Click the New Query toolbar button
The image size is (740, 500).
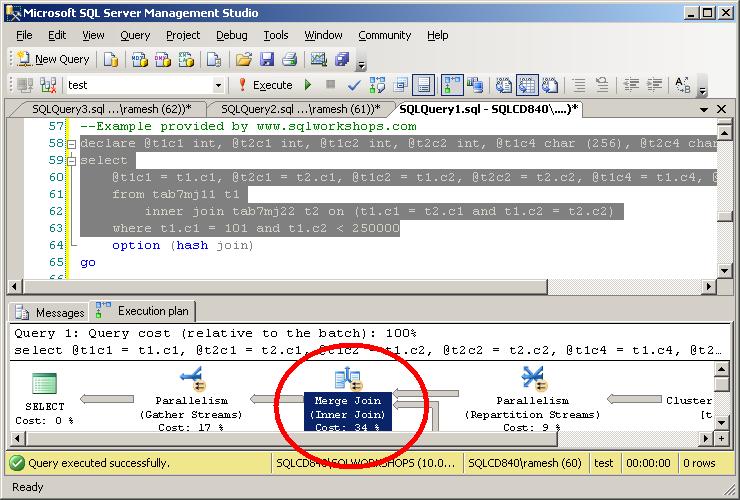pyautogui.click(x=52, y=59)
